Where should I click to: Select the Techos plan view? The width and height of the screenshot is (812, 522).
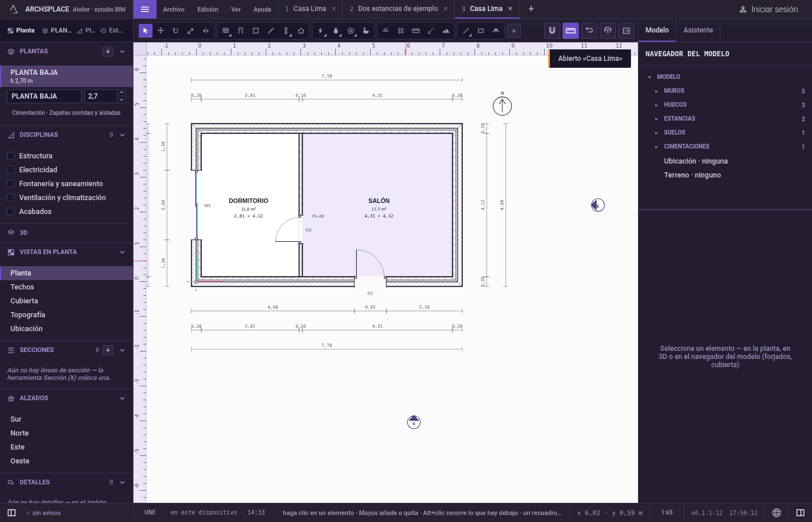(67, 287)
